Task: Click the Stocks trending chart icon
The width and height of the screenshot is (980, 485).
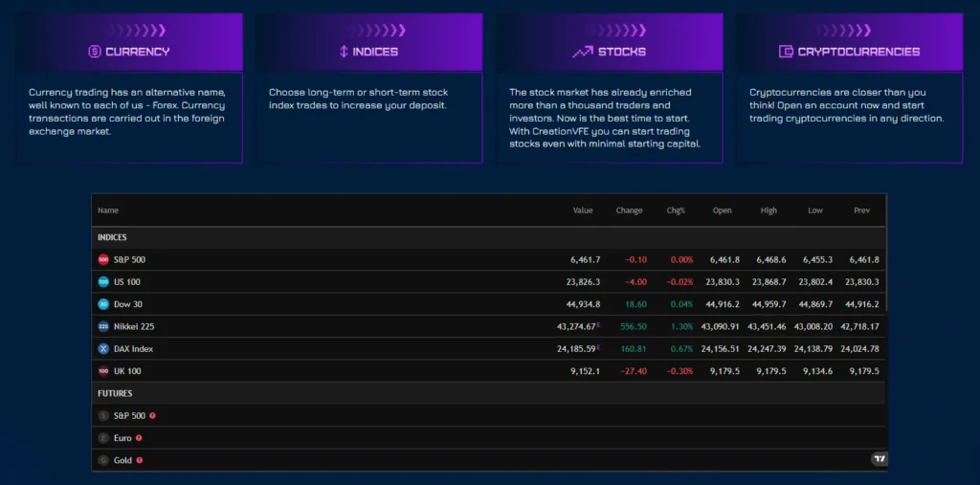Action: [583, 52]
